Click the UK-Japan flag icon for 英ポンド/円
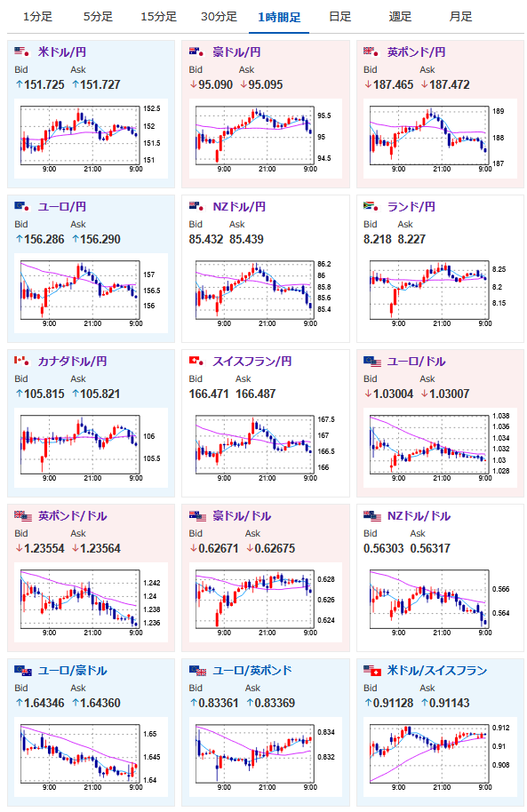The width and height of the screenshot is (527, 812). 371,52
